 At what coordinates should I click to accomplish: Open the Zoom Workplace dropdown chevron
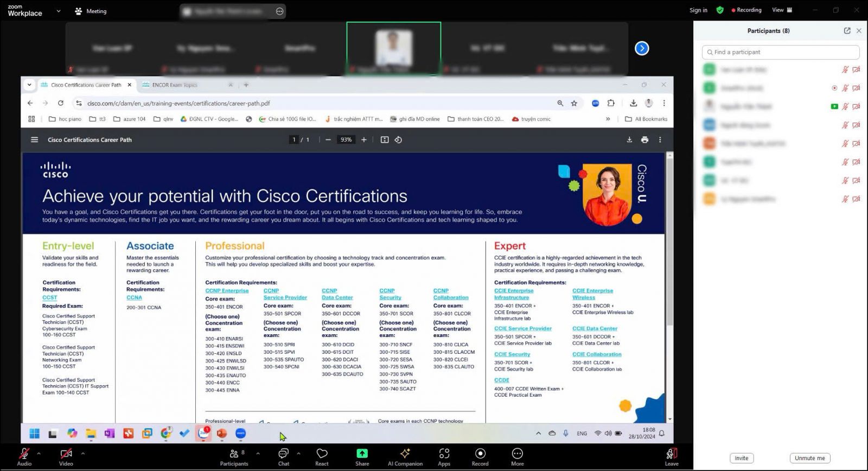59,11
